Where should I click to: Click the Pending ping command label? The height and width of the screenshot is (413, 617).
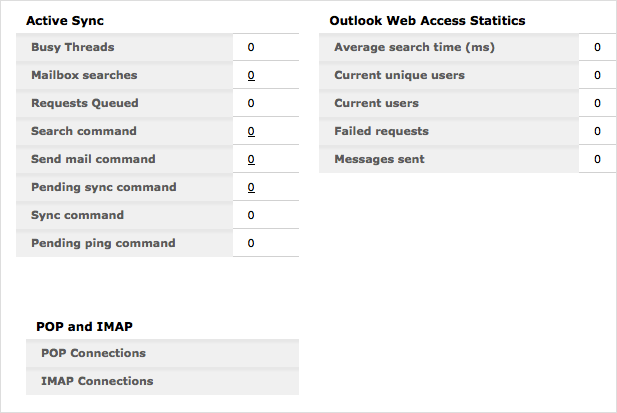(103, 243)
